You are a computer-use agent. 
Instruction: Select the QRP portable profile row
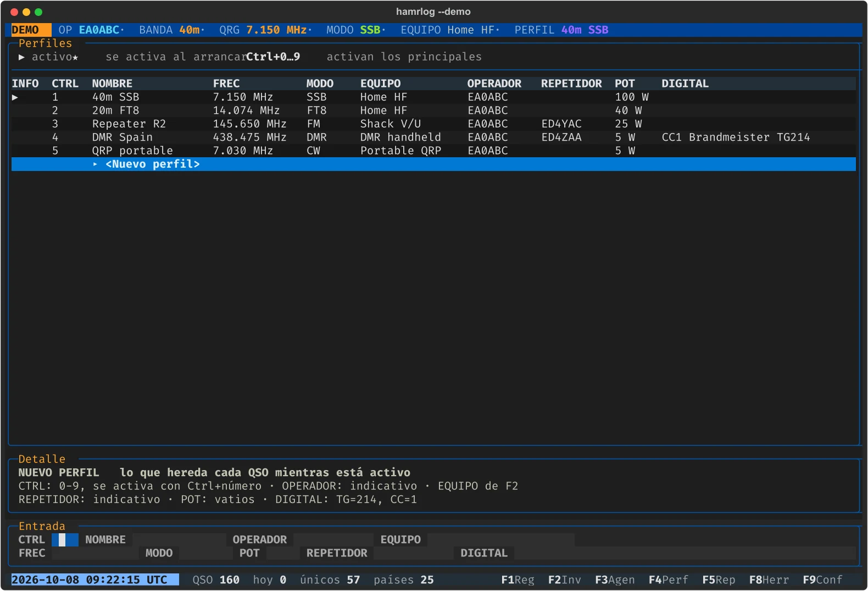pyautogui.click(x=433, y=151)
